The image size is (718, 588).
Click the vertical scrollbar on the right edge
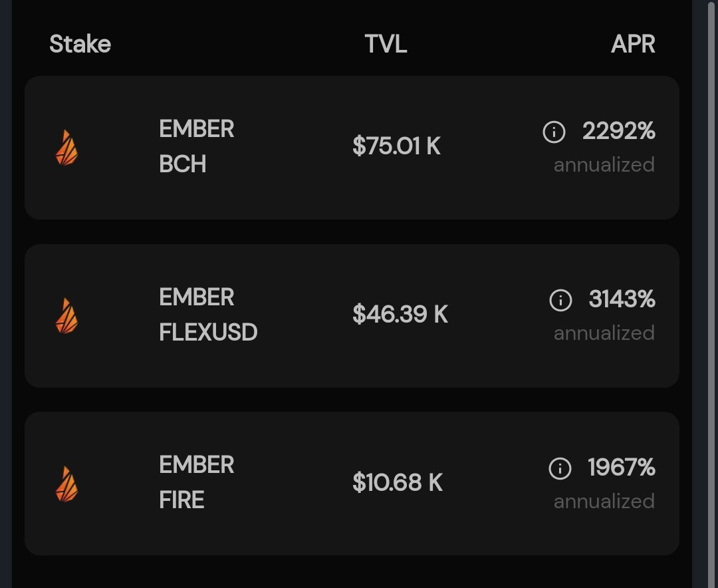point(713,294)
